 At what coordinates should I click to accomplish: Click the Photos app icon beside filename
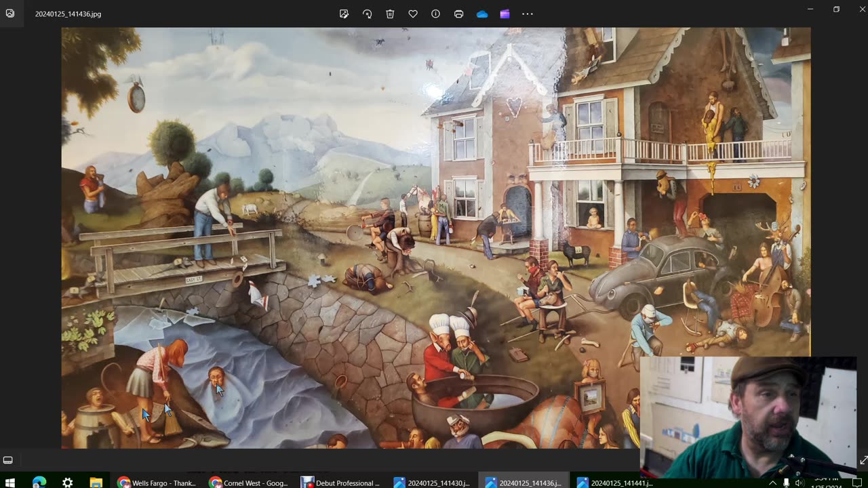(x=10, y=13)
